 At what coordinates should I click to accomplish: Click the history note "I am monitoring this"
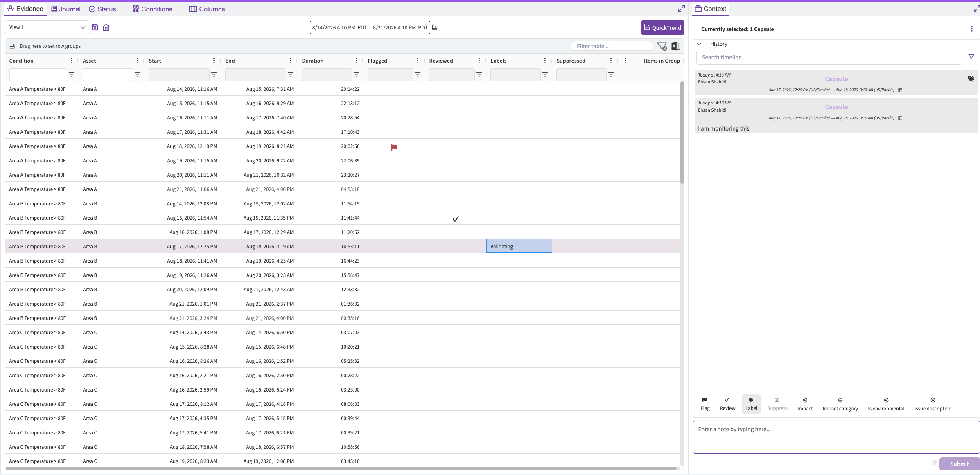723,128
